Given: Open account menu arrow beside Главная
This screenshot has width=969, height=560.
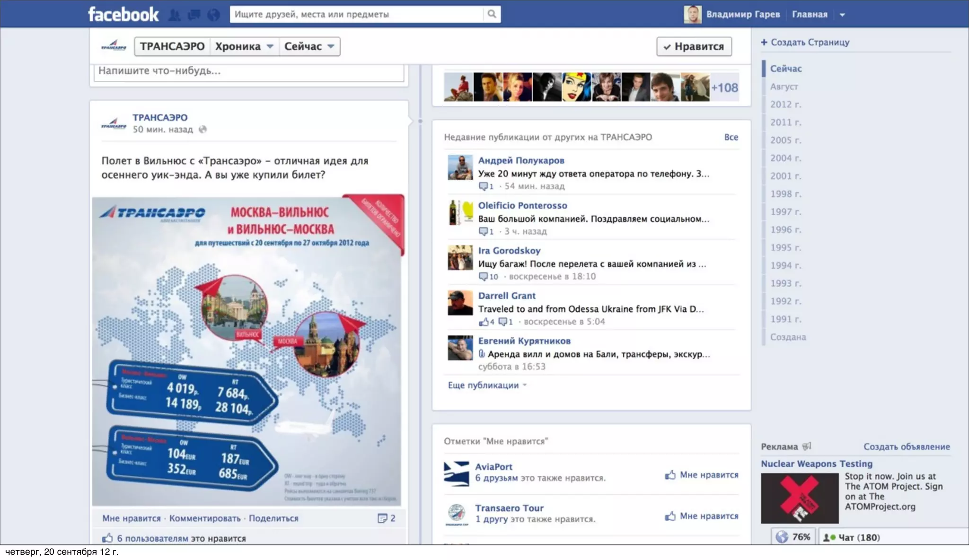Looking at the screenshot, I should pos(842,15).
